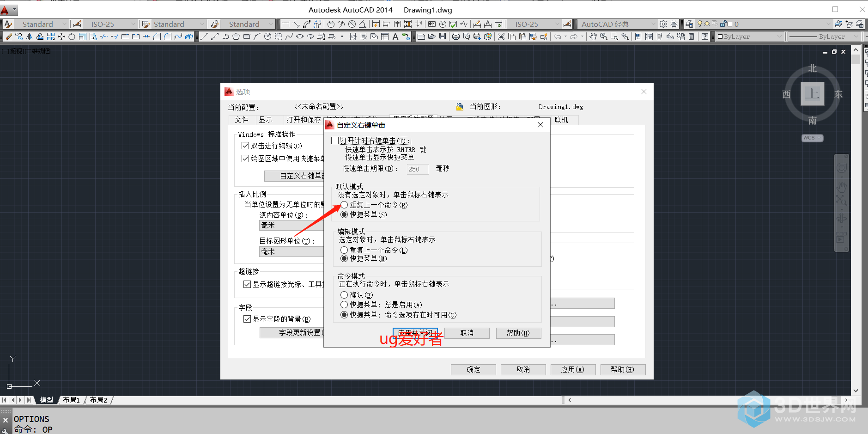Click the Undo arrow icon
The height and width of the screenshot is (434, 868).
(x=558, y=37)
